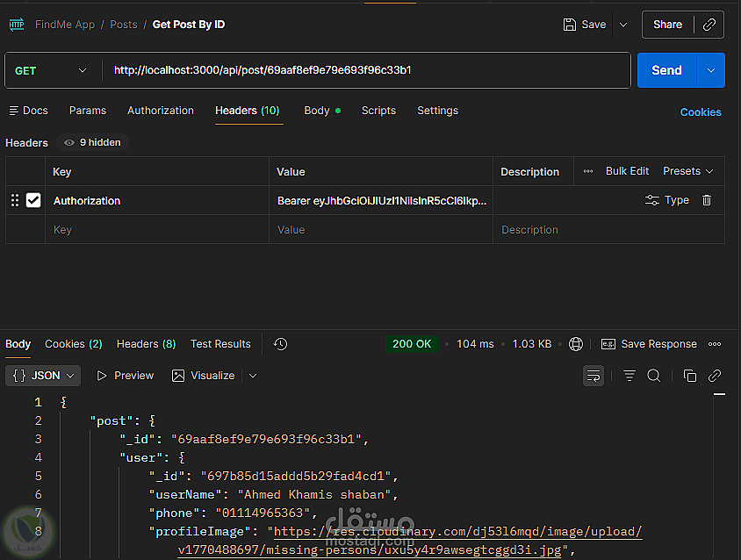Click the Save Response button
This screenshot has width=741, height=560.
[x=649, y=344]
